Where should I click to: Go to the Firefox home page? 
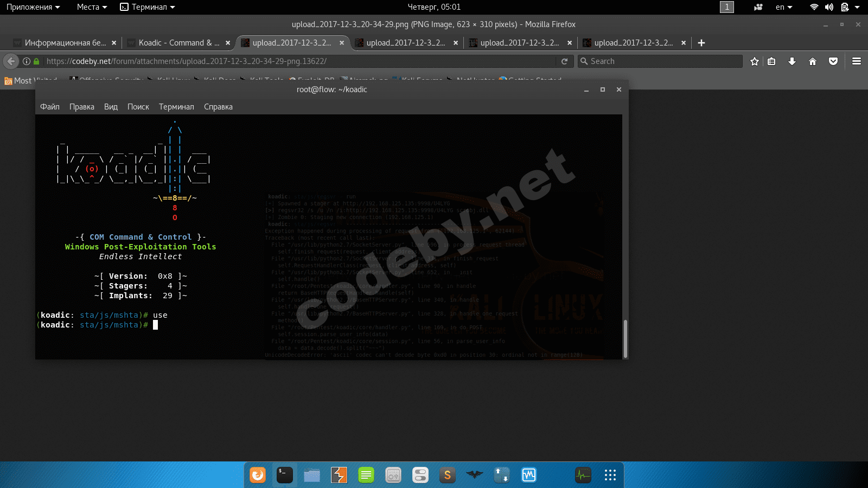coord(813,61)
